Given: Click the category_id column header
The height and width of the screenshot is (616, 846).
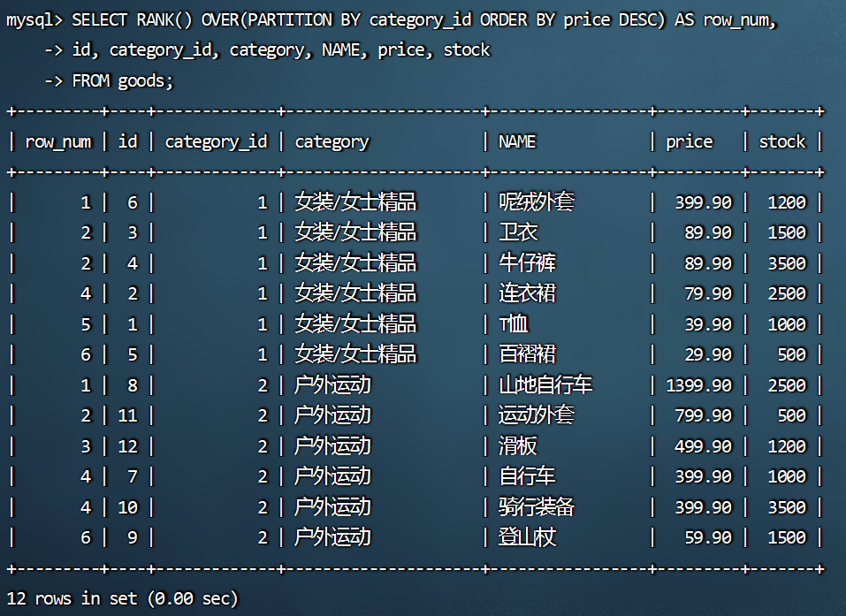Looking at the screenshot, I should click(216, 141).
